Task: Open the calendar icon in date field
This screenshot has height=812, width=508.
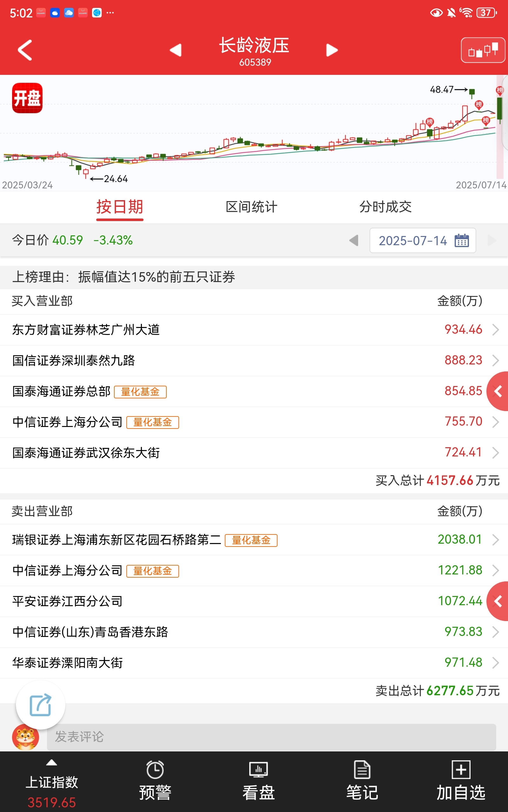Action: tap(462, 240)
